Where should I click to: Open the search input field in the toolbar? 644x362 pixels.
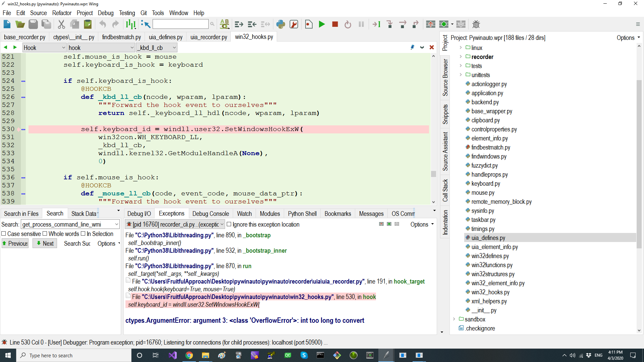(x=180, y=24)
